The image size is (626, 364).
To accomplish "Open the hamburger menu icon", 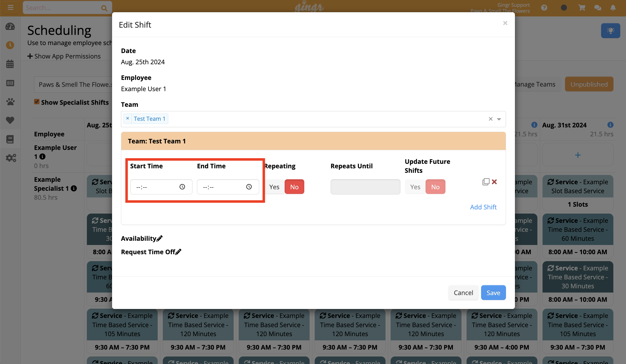I will tap(10, 7).
